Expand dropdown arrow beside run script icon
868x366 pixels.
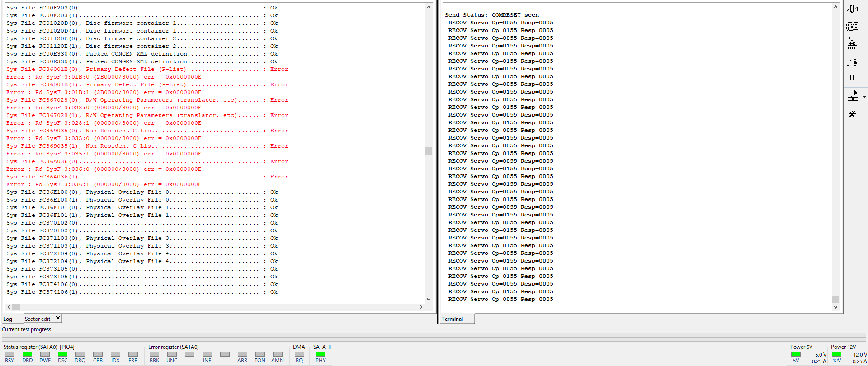864,96
